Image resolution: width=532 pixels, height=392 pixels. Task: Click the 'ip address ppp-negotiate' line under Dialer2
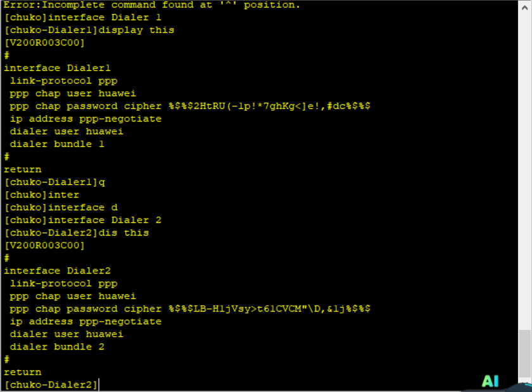[85, 322]
